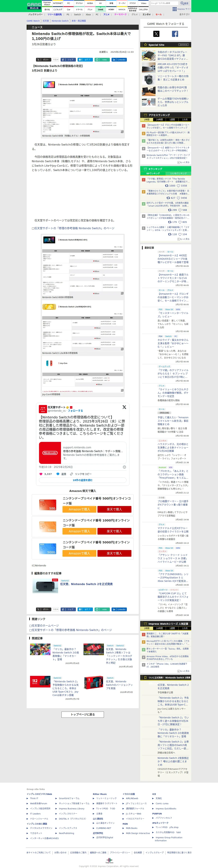Image resolution: width=218 pixels, height=868 pixels.
Task: Open Nintendo Switch Online breadcrumb 本体・周辺機器
Action: pos(78,21)
